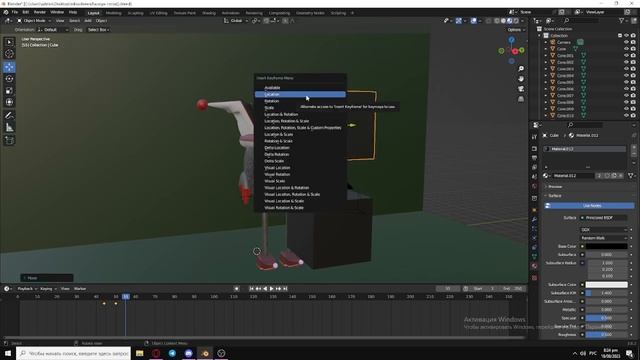Viewport: 640px width, 360px height.
Task: Click the Use Nodes button
Action: tap(589, 206)
